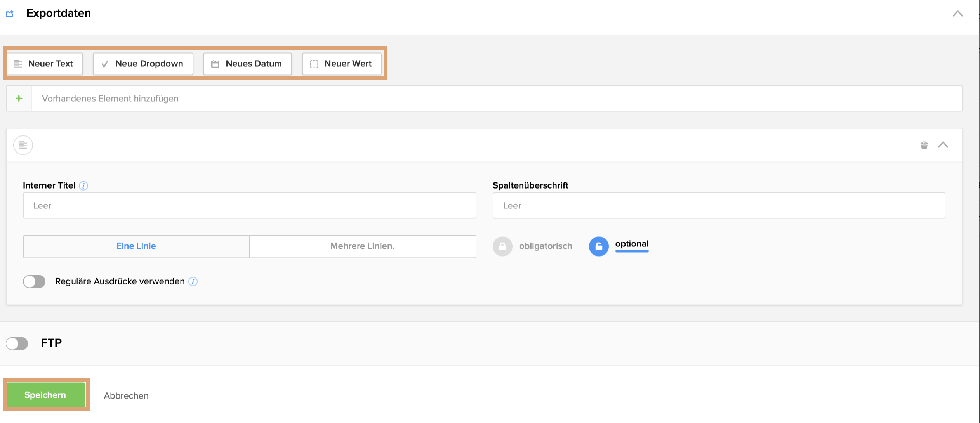The image size is (980, 423).
Task: Collapse the Exportdaten section chevron
Action: point(957,14)
